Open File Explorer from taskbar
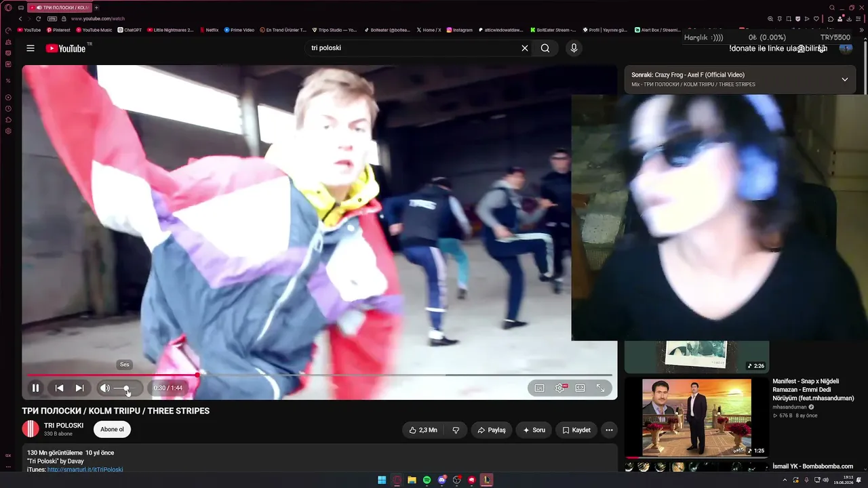Viewport: 868px width, 488px height. pyautogui.click(x=412, y=480)
